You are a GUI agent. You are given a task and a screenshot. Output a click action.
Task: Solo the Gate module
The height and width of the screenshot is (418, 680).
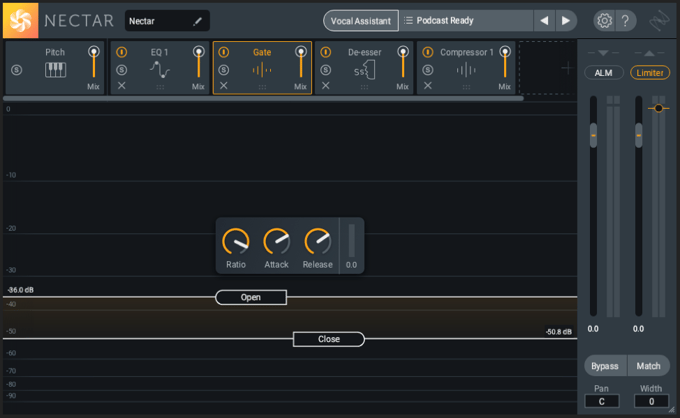coord(223,70)
